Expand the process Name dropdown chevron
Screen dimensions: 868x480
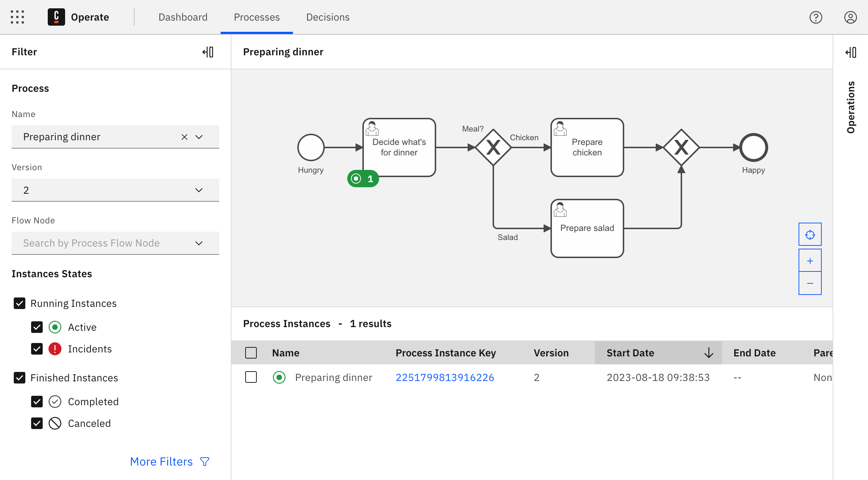(x=198, y=137)
